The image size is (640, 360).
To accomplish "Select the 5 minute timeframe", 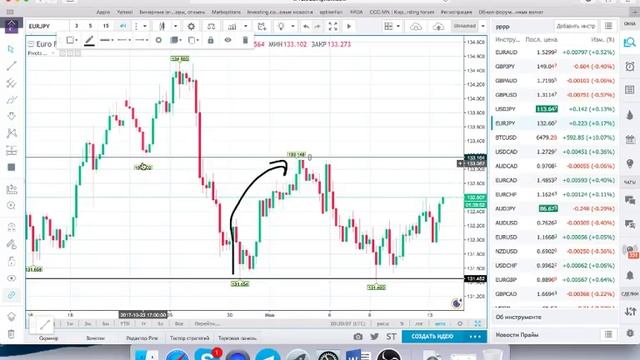I will tap(90, 26).
